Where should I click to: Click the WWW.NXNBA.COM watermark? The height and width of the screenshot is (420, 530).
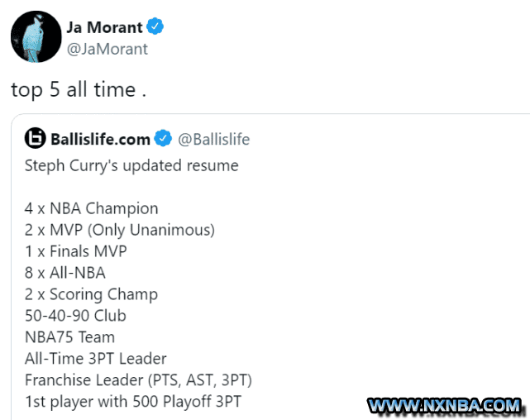[x=445, y=405]
